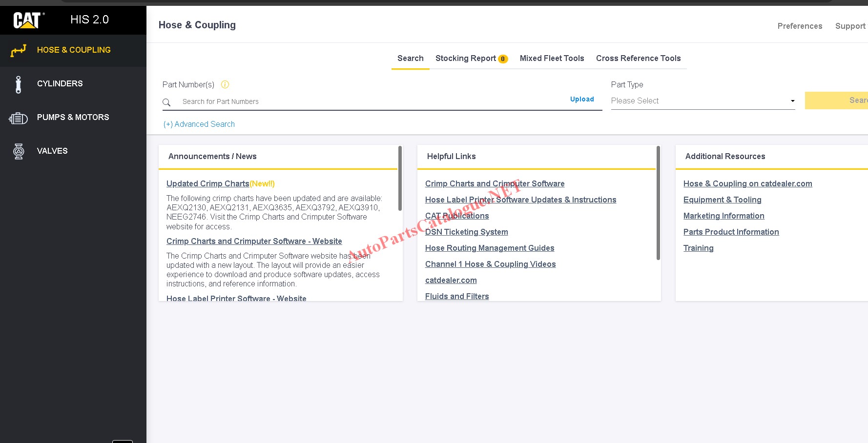Open the Mixed Fleet Tools tab

(x=552, y=58)
